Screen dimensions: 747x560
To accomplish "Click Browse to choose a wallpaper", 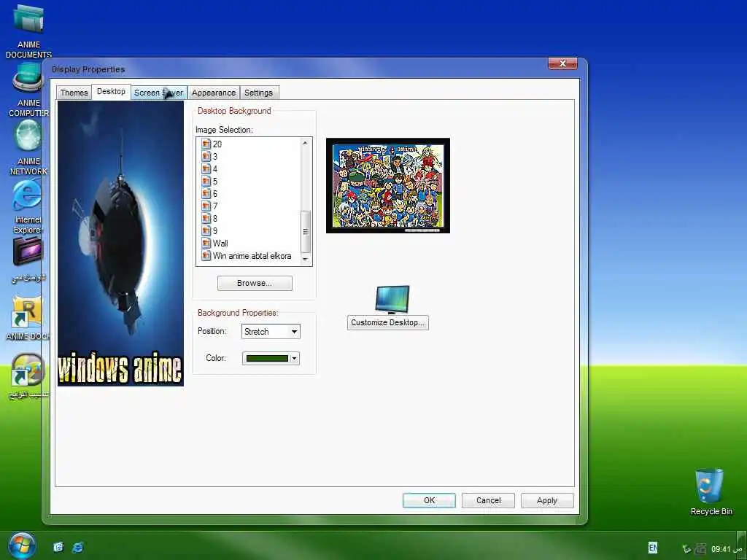I will [x=255, y=283].
